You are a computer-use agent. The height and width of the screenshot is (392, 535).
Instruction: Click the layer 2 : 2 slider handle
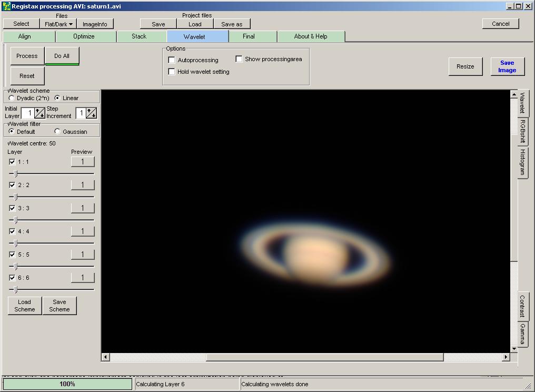pos(15,197)
